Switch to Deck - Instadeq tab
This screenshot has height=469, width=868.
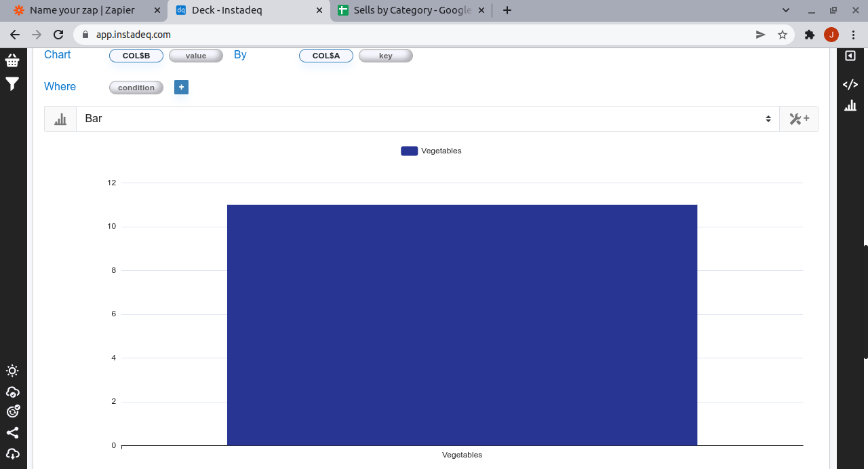point(248,10)
